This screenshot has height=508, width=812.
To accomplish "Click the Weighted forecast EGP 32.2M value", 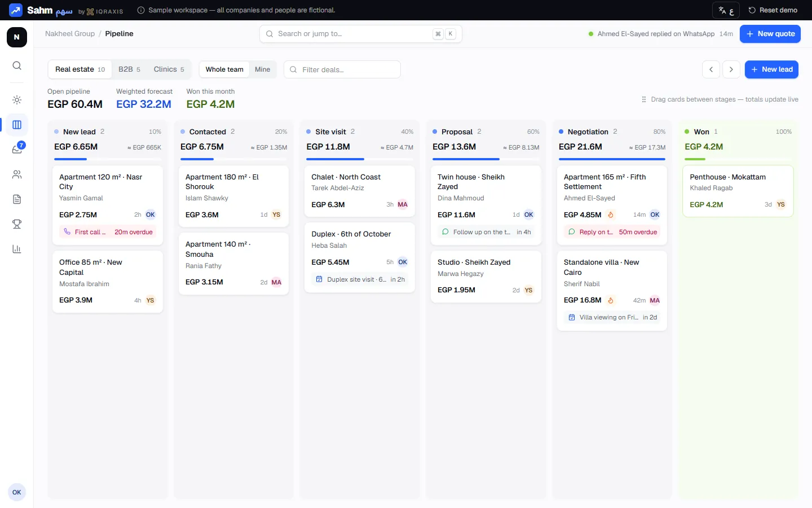I will (x=144, y=104).
